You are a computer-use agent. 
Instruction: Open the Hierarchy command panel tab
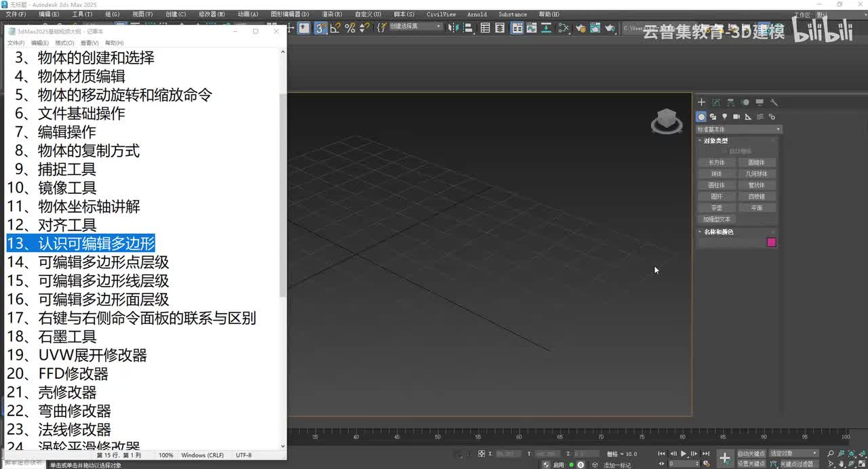pos(730,102)
